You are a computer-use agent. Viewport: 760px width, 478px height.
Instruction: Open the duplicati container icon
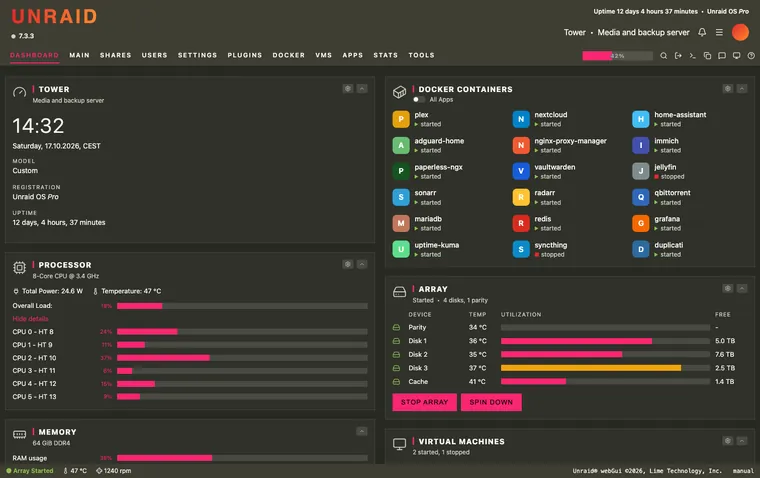641,250
